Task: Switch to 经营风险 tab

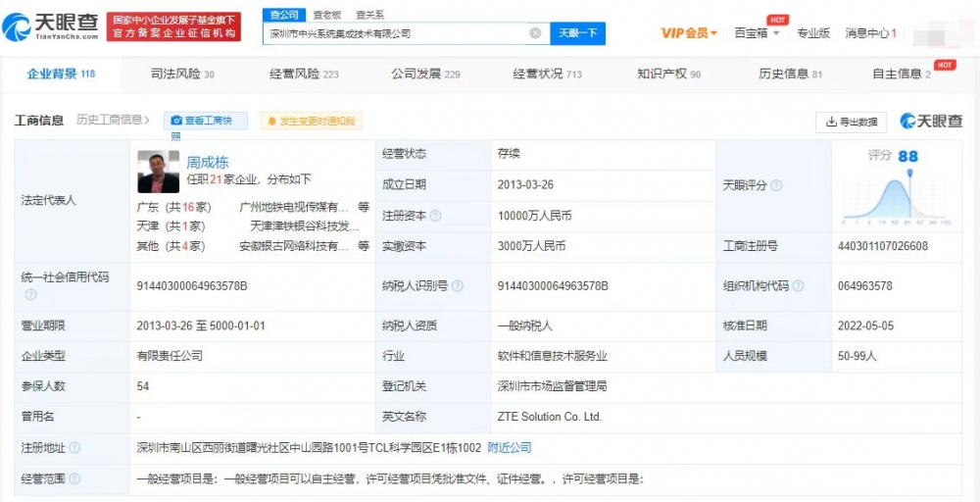Action: point(304,74)
